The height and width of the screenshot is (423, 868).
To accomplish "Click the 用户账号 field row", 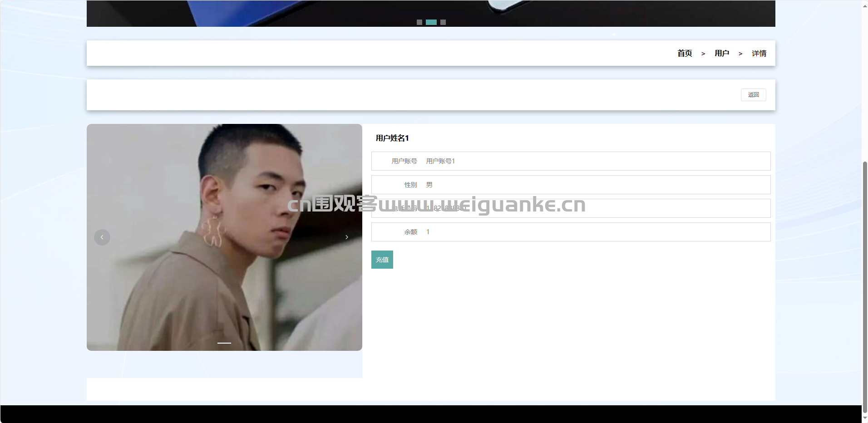I will (571, 161).
